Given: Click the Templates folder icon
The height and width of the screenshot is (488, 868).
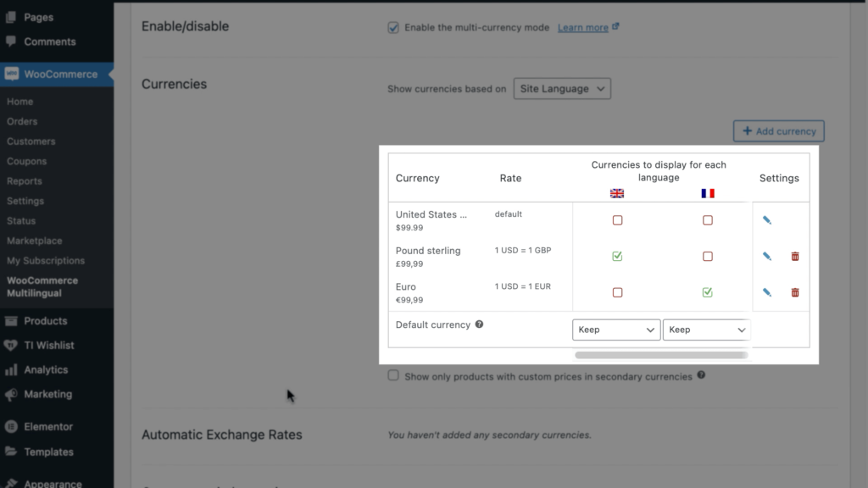Looking at the screenshot, I should click(11, 452).
